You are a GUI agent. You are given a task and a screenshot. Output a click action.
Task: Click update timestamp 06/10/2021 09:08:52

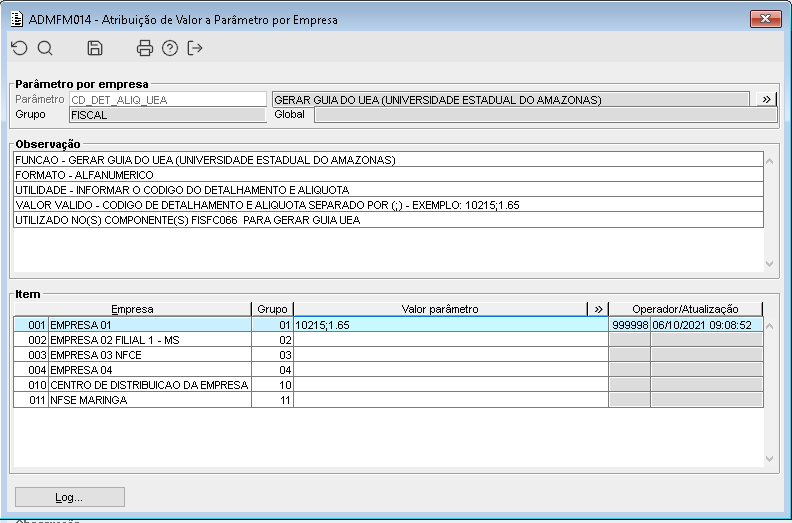(707, 325)
